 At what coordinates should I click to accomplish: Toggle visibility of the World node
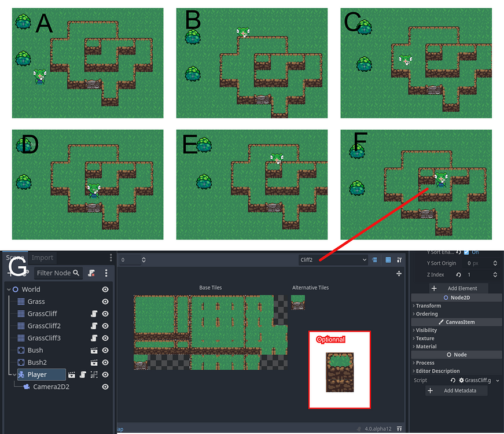click(x=105, y=289)
